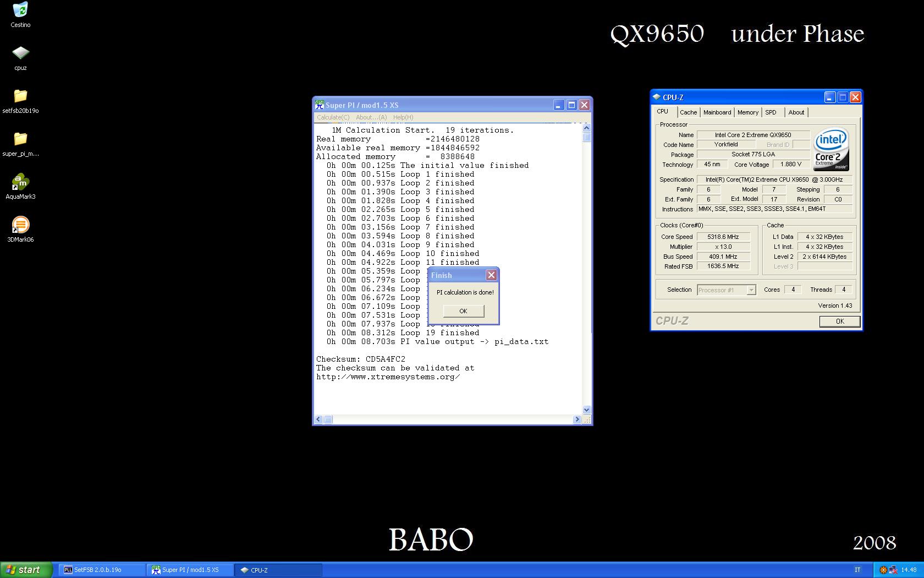Close the Super PI window
The height and width of the screenshot is (578, 924).
pos(584,105)
